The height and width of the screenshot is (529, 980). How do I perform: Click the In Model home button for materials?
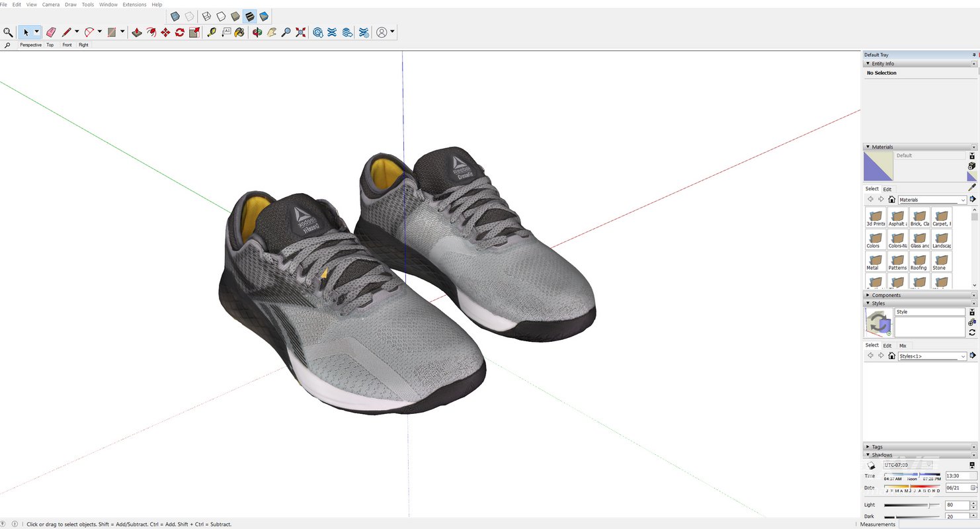pyautogui.click(x=891, y=199)
